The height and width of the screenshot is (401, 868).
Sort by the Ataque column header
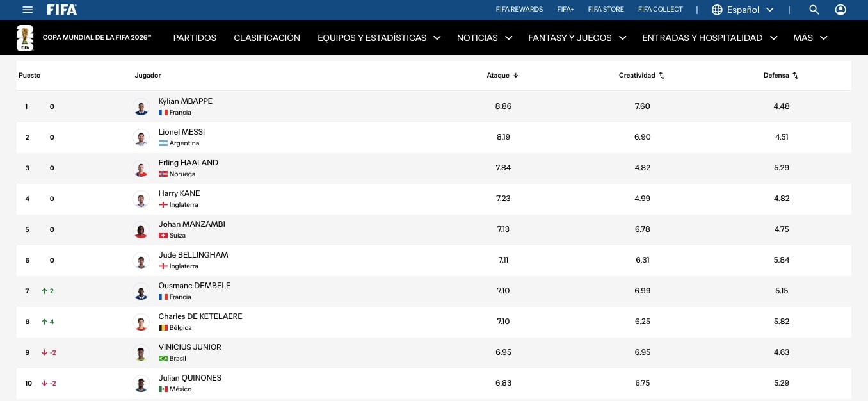point(502,75)
